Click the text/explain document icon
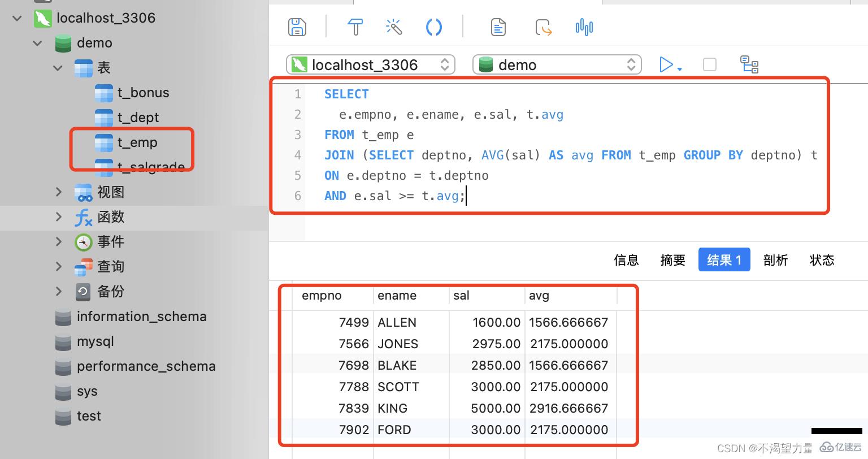 click(x=498, y=27)
